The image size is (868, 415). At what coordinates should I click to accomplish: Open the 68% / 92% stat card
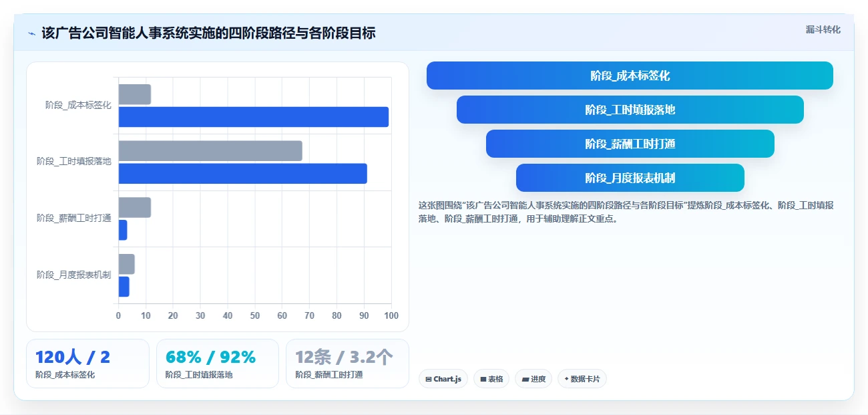click(x=218, y=364)
